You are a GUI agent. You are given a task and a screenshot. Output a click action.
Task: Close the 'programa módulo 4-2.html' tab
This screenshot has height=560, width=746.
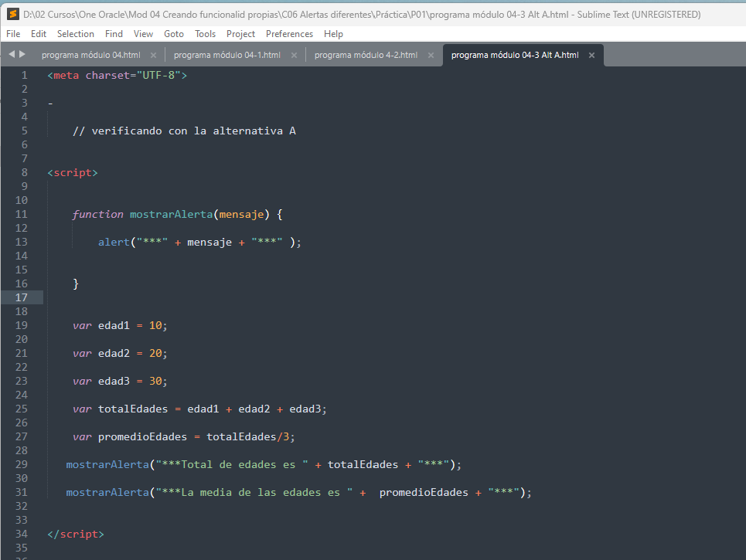431,55
